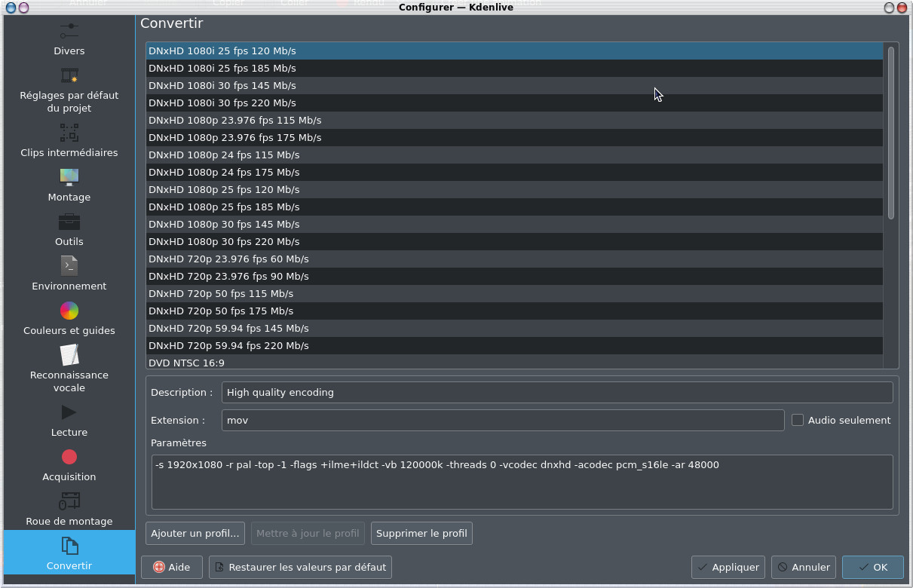Select DNxHD 1080p 23.976 fps 175 Mb/s
Viewport: 913px width, 588px height.
click(514, 137)
